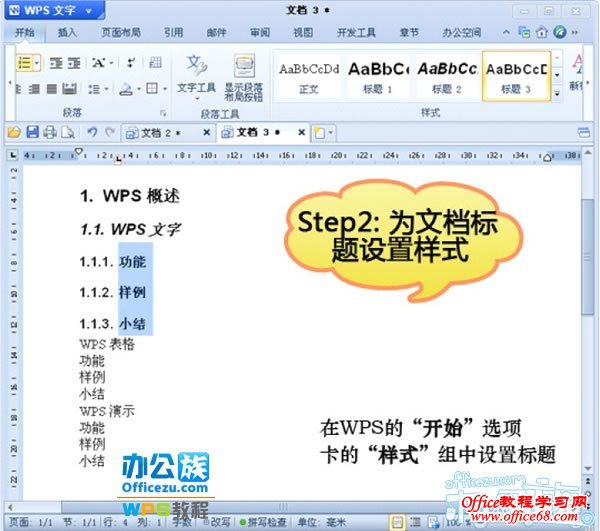The height and width of the screenshot is (531, 600).
Task: Open numbered list dropdown arrow
Action: click(37, 62)
